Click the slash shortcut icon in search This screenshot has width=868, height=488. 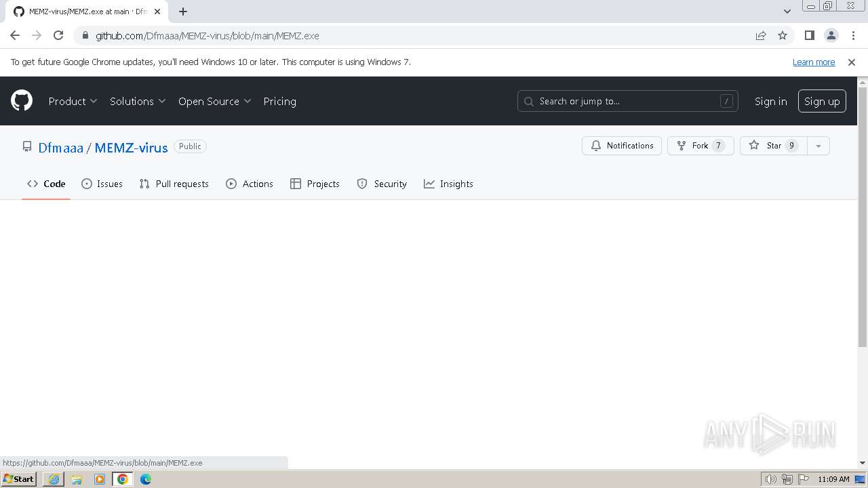pyautogui.click(x=726, y=101)
